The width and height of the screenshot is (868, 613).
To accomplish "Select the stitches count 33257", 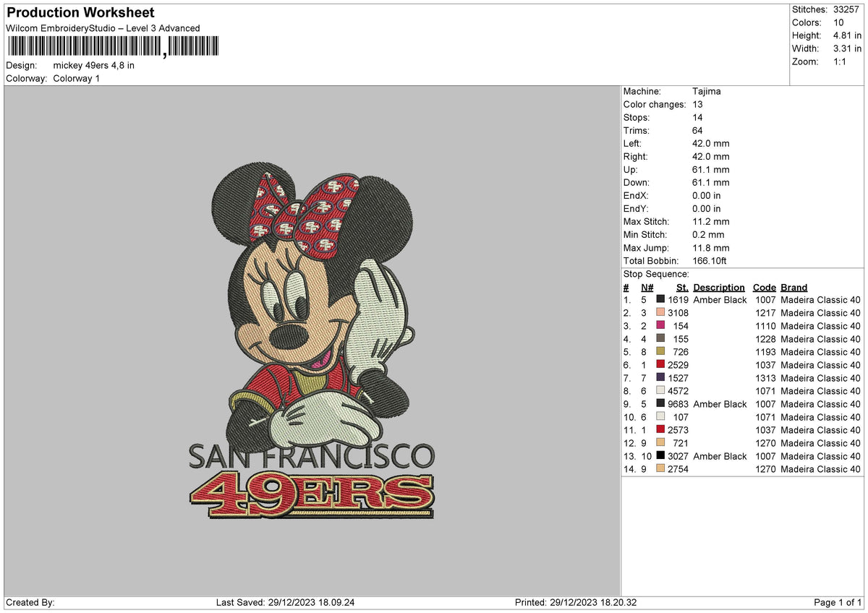I will [x=847, y=9].
